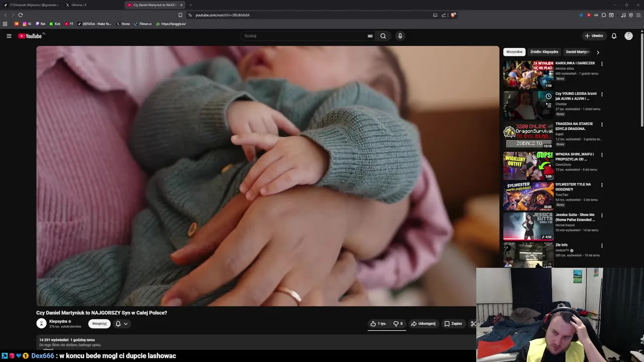
Task: Open the YouTube hamburger guide menu
Action: pyautogui.click(x=9, y=36)
